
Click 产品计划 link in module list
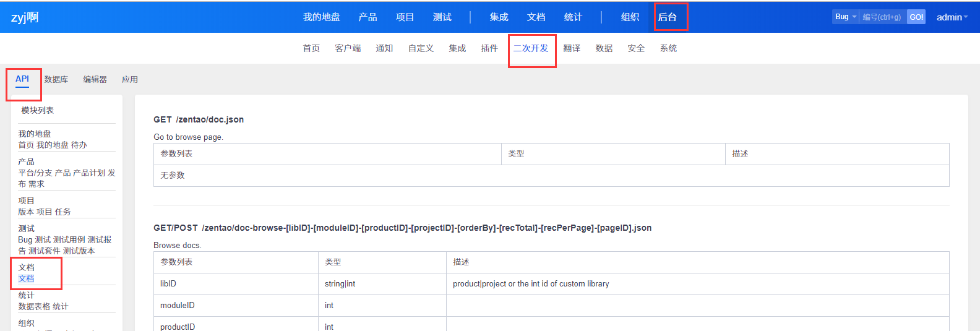pos(89,173)
